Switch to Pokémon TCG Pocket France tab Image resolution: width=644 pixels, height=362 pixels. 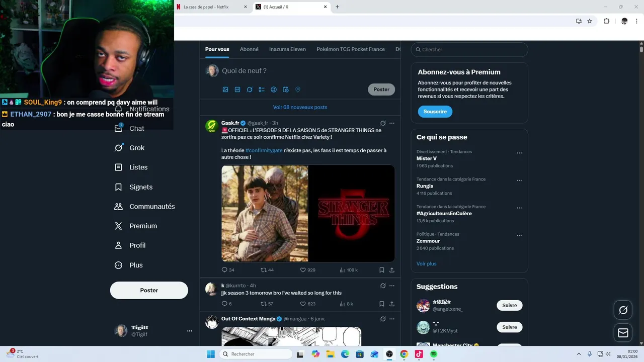coord(351,49)
